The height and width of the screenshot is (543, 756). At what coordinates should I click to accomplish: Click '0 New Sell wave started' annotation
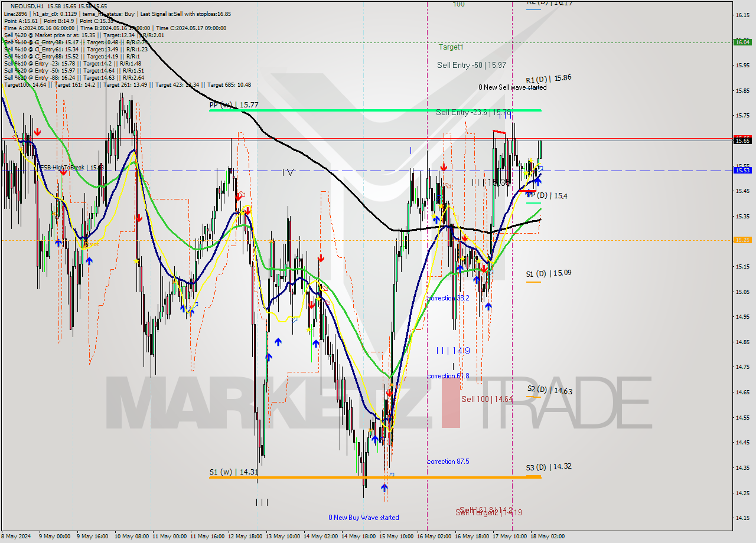click(x=513, y=87)
